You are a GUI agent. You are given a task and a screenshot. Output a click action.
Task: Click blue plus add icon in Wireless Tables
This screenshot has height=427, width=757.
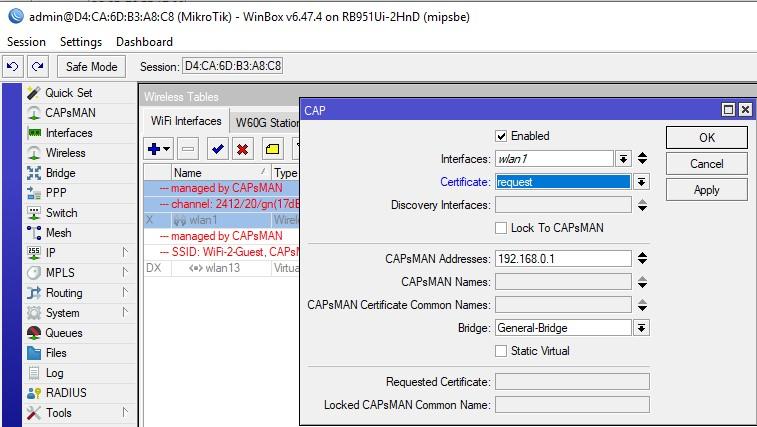158,149
